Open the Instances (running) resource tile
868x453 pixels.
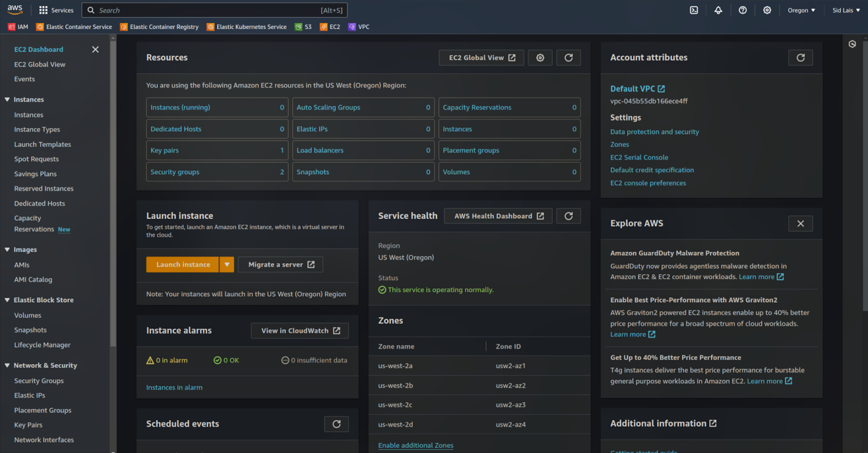(x=217, y=107)
